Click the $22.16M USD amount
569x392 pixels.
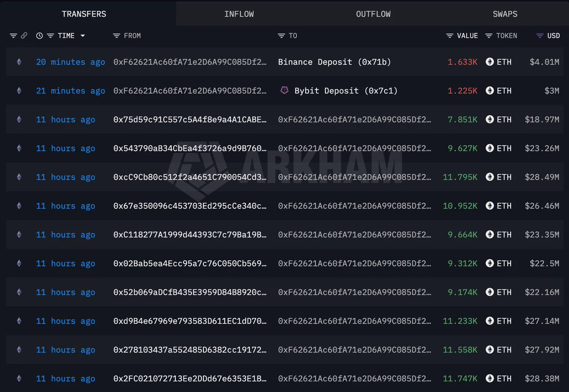[542, 292]
